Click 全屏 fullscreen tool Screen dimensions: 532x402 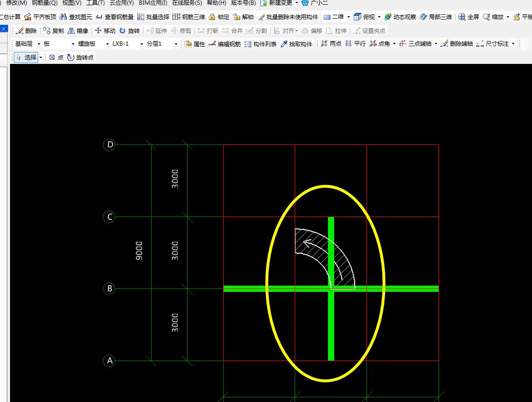point(469,17)
